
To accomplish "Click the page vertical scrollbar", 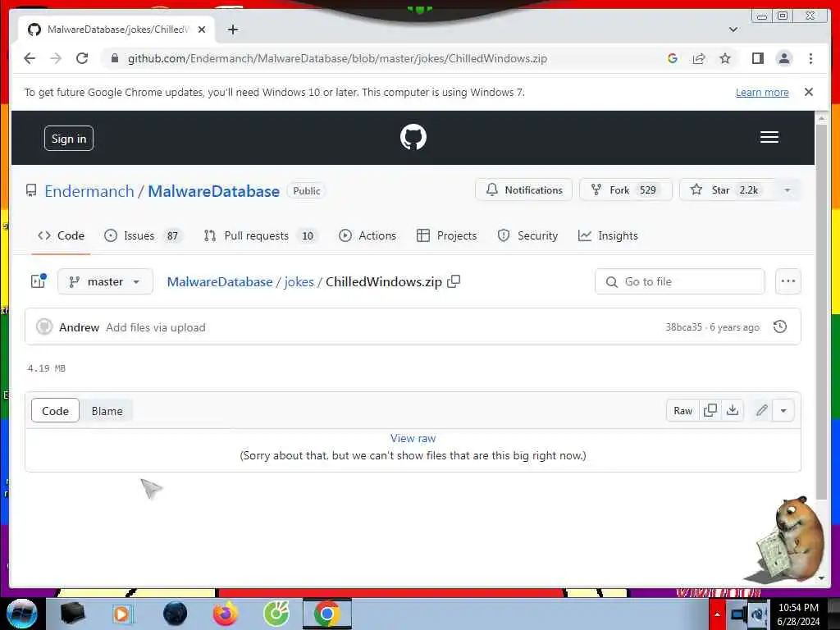I will coord(821,311).
